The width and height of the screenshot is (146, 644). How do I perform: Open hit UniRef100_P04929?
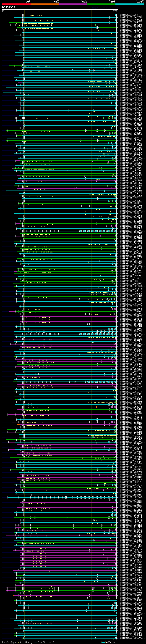pyautogui.click(x=131, y=22)
